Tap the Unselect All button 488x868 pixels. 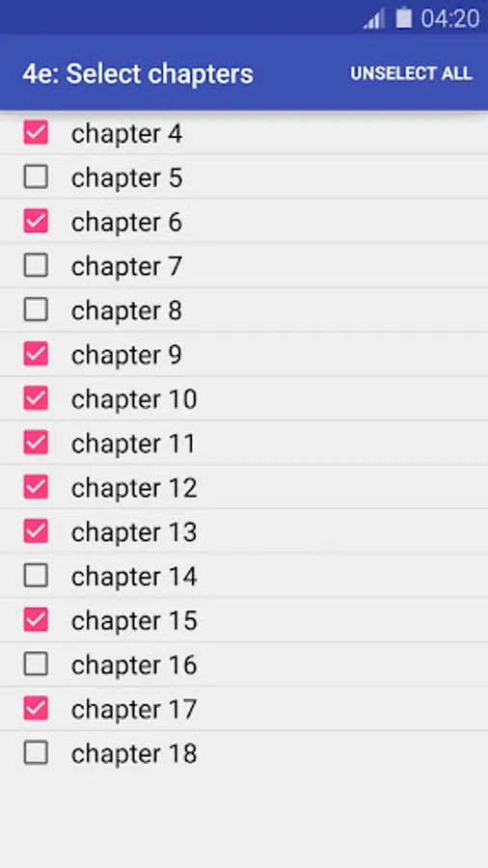click(411, 73)
